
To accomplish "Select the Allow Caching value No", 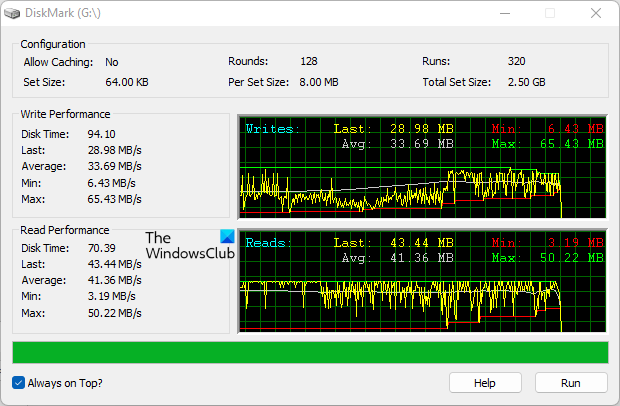I will click(x=112, y=62).
